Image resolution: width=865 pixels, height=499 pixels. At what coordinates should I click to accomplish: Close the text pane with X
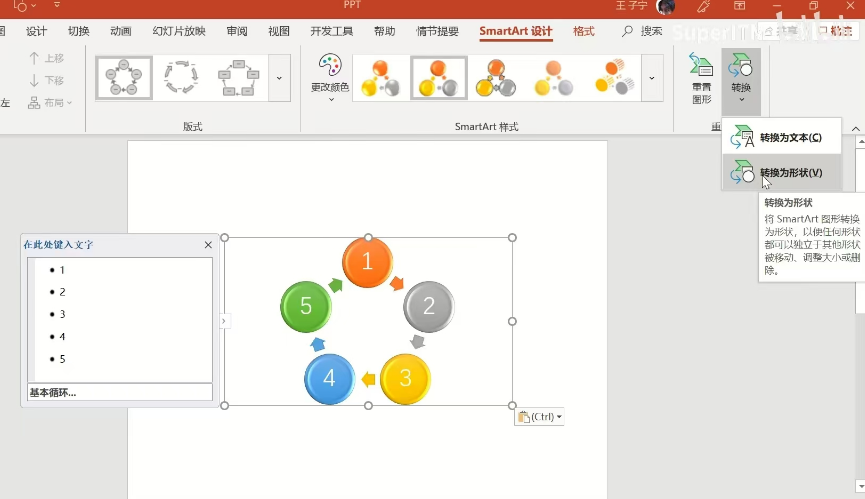(208, 244)
